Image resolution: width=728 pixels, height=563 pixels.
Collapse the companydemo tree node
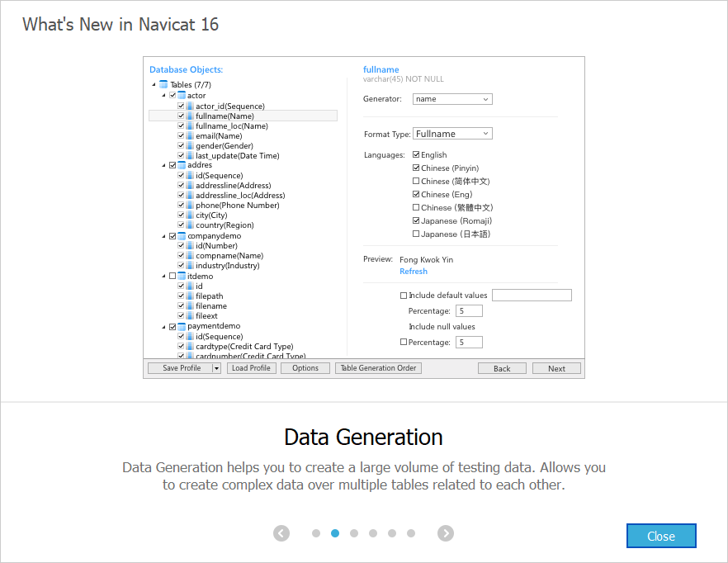163,236
